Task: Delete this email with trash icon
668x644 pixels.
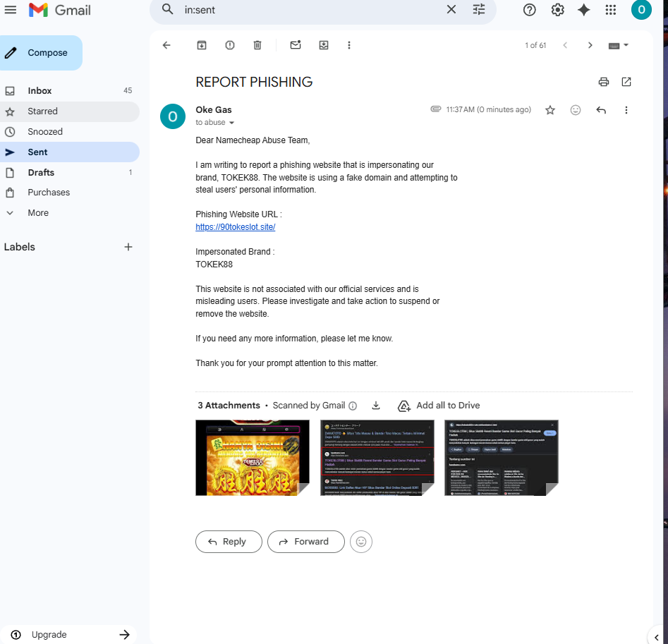Action: click(257, 45)
